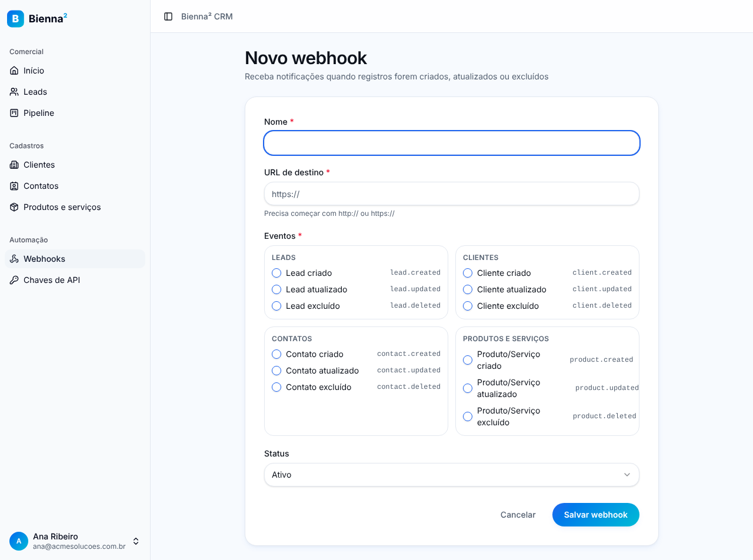Expand the Ana Ribeiro account switcher chevrons
753x560 pixels.
[136, 541]
